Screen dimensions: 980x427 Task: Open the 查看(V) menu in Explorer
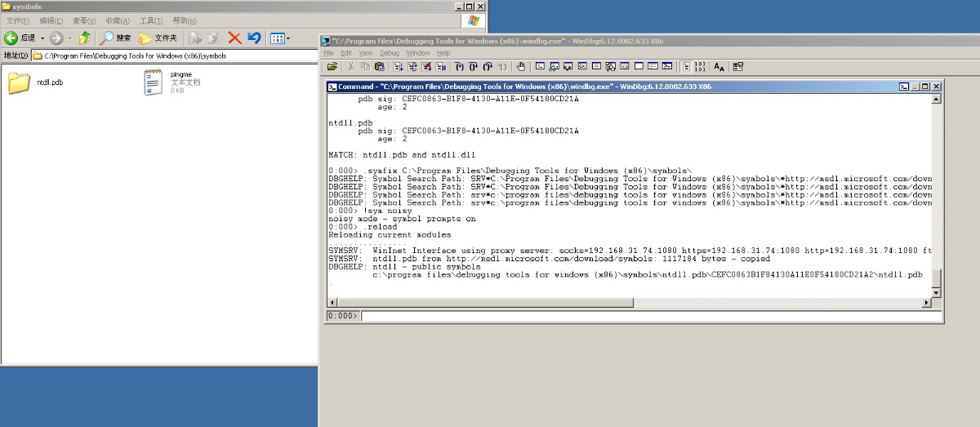coord(85,20)
